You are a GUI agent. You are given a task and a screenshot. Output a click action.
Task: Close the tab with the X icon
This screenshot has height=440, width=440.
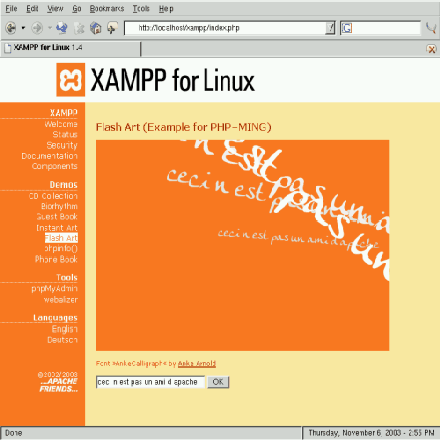pos(431,49)
